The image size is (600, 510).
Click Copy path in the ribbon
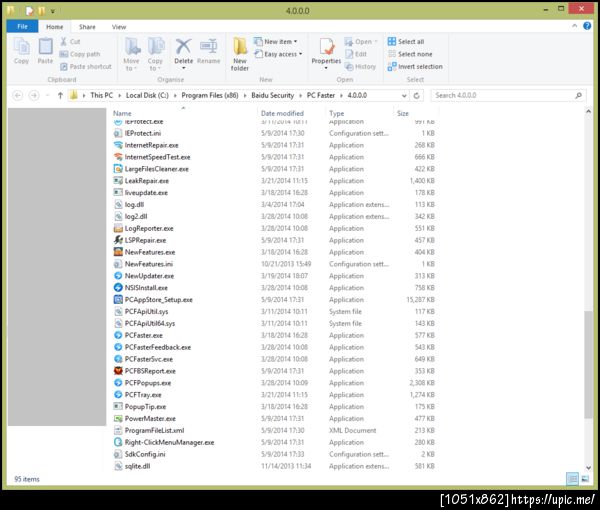80,54
